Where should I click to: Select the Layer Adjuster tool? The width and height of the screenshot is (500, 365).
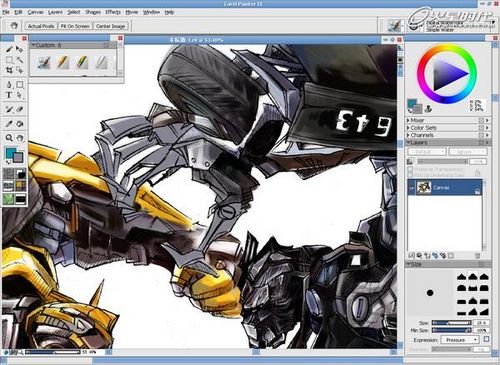point(20,49)
